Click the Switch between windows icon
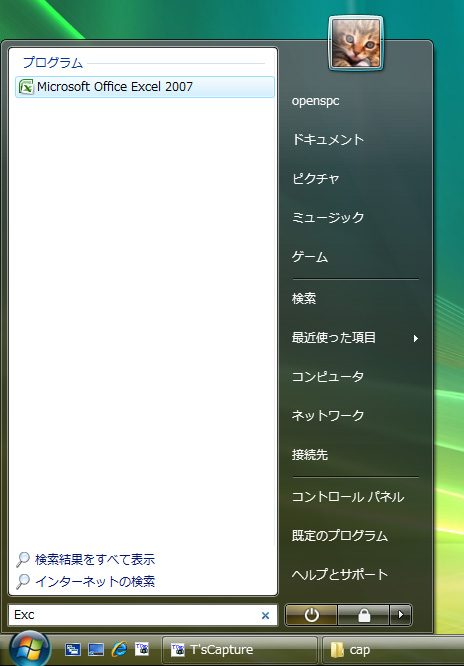Image resolution: width=464 pixels, height=666 pixels. pos(73,649)
